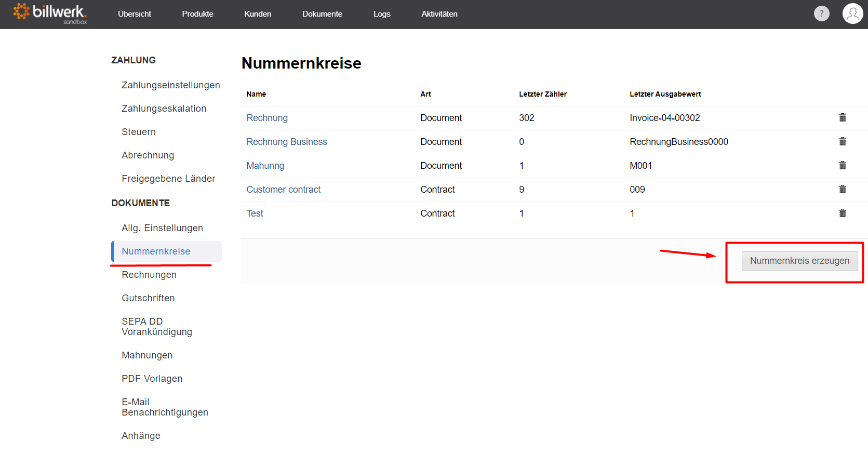Open Anhänge in the sidebar

[141, 436]
